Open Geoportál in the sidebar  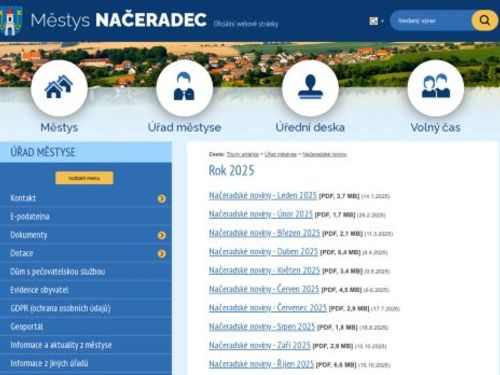(x=27, y=327)
